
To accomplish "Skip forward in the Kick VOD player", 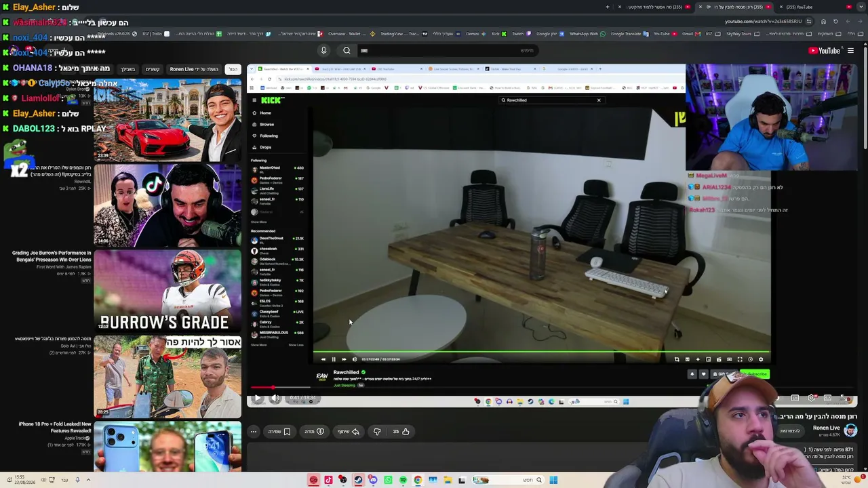I will [344, 359].
